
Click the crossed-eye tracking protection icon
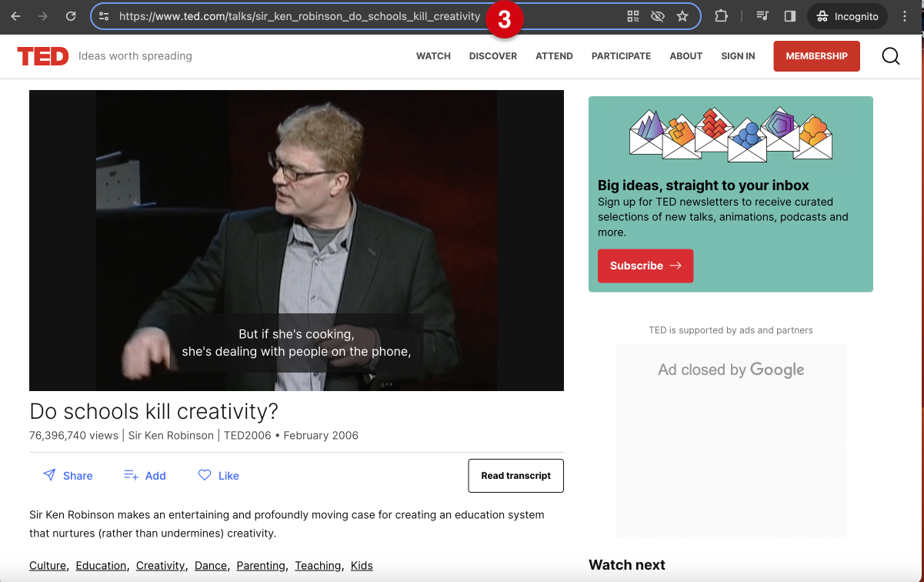pos(658,16)
